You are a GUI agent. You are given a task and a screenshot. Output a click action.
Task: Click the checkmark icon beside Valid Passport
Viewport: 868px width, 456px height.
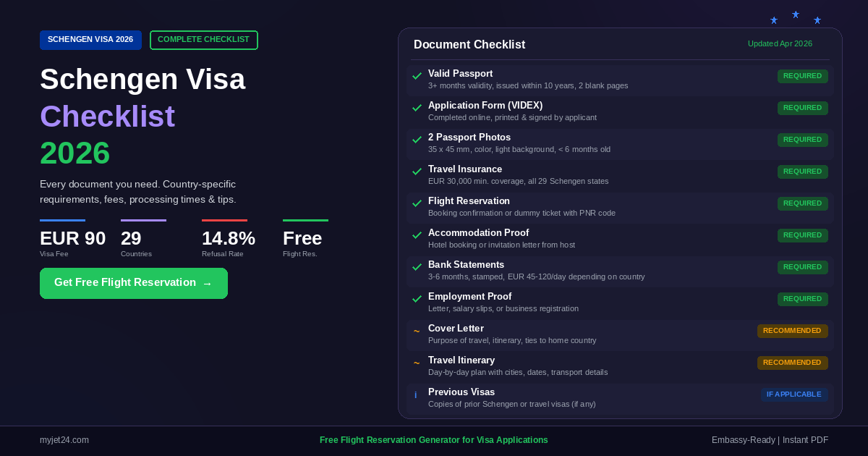coord(417,76)
